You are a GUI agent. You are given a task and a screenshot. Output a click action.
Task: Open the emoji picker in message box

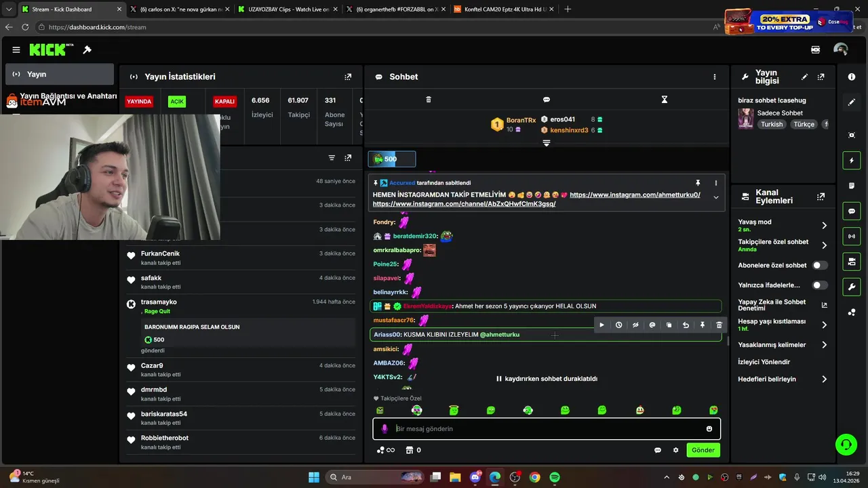coord(709,429)
